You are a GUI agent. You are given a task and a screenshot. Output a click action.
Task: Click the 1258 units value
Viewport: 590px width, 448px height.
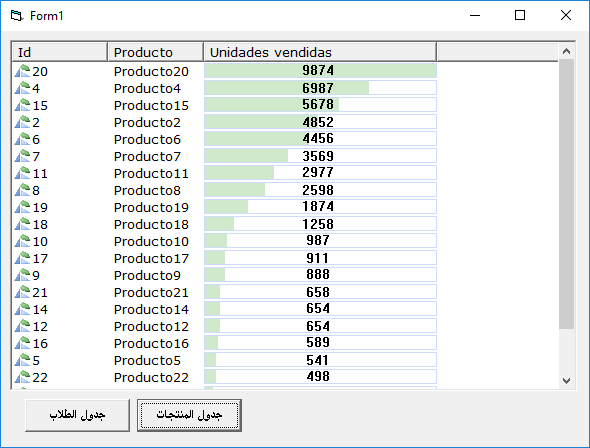(318, 224)
